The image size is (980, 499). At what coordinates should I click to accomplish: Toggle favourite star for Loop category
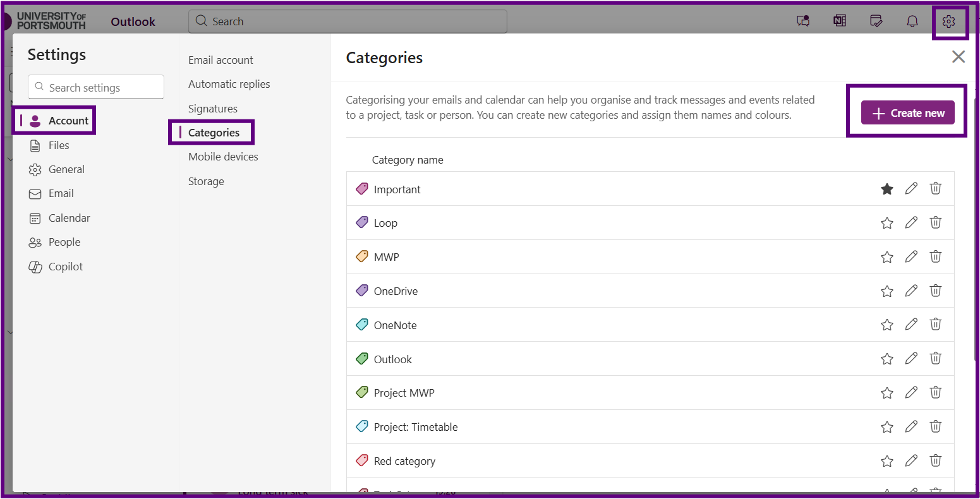(x=887, y=223)
